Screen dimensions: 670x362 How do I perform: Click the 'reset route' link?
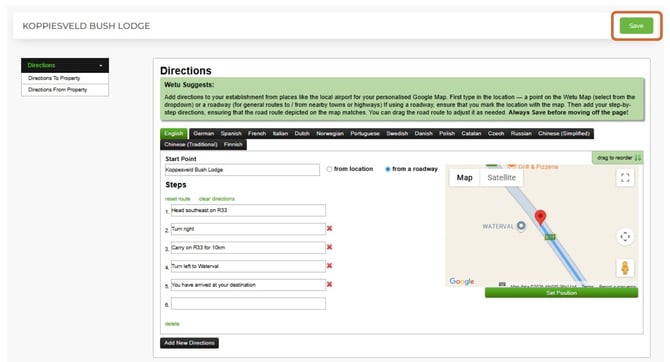click(x=177, y=199)
